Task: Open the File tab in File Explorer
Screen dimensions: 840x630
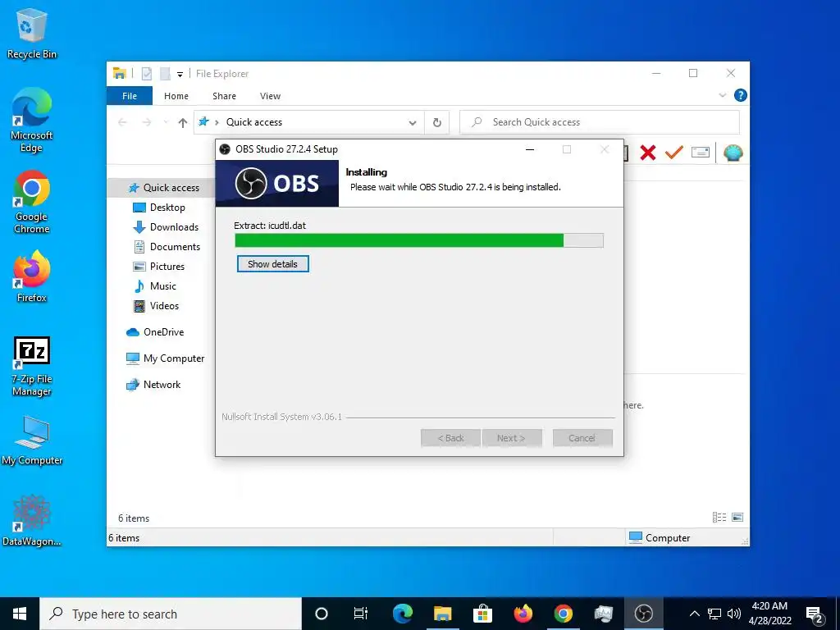Action: click(x=130, y=96)
